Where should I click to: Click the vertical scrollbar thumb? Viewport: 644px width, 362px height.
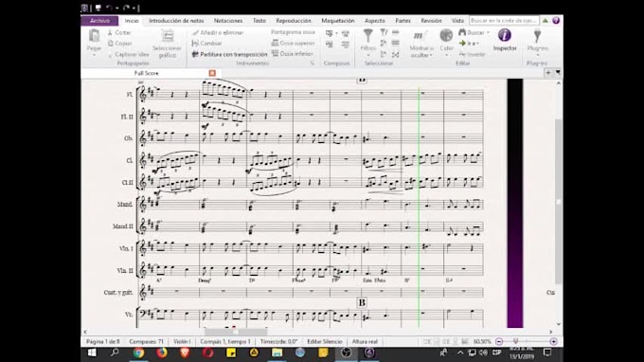(x=559, y=201)
